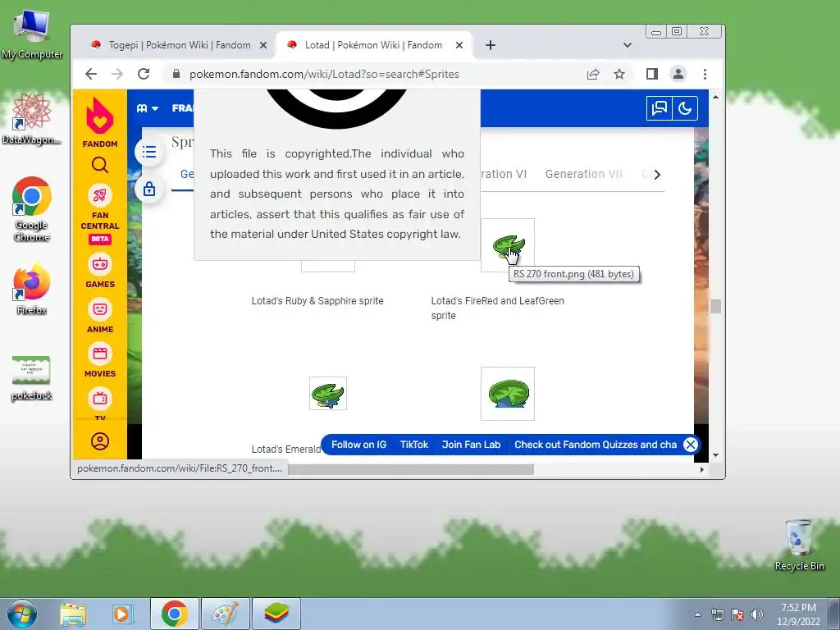Toggle dark theme with moon icon
Image resolution: width=840 pixels, height=630 pixels.
685,109
